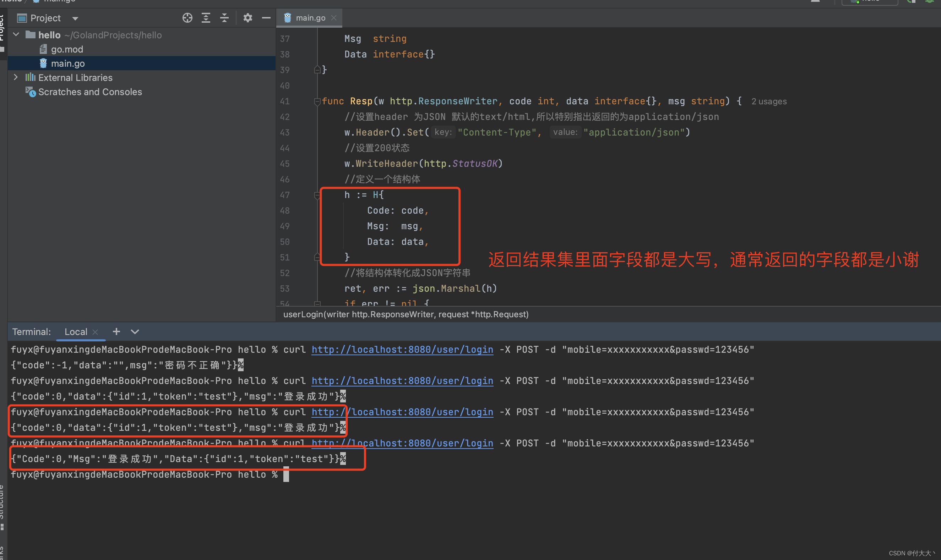Hide the Project panel with minus icon
The width and height of the screenshot is (941, 560).
(266, 18)
